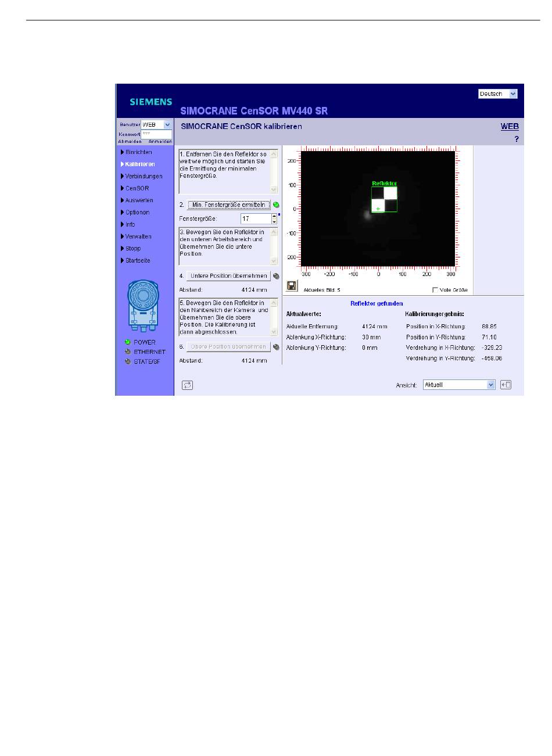Open the question mark help icon
Screen dimensions: 552x756
516,139
